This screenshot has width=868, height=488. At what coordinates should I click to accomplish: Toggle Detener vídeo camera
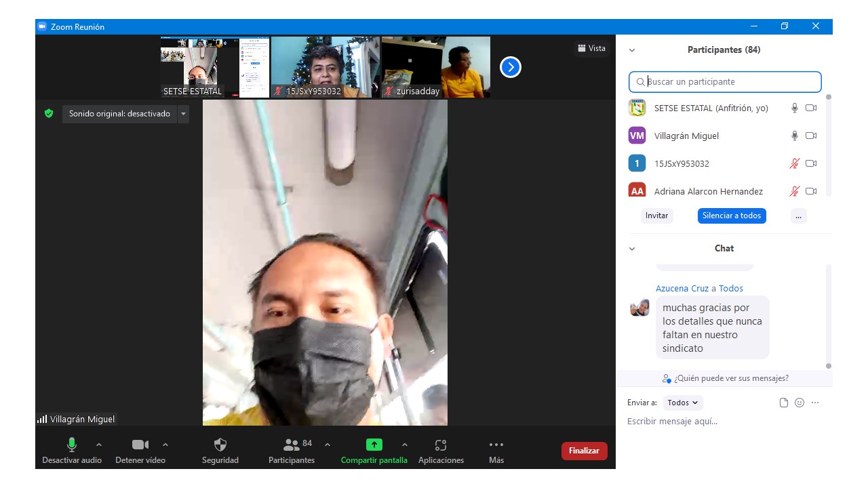point(140,445)
